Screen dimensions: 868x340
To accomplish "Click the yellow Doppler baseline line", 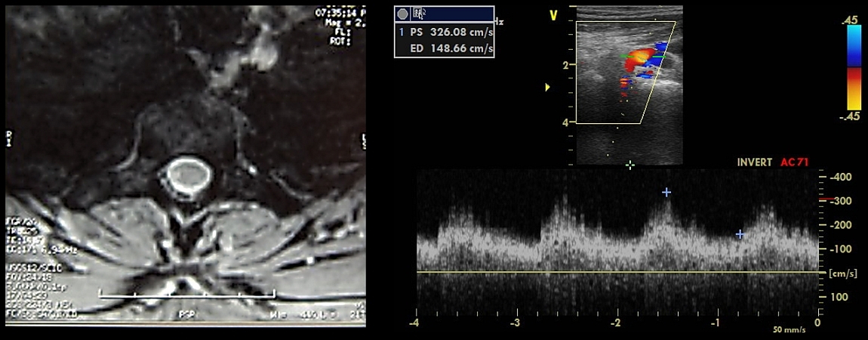I will tap(617, 272).
